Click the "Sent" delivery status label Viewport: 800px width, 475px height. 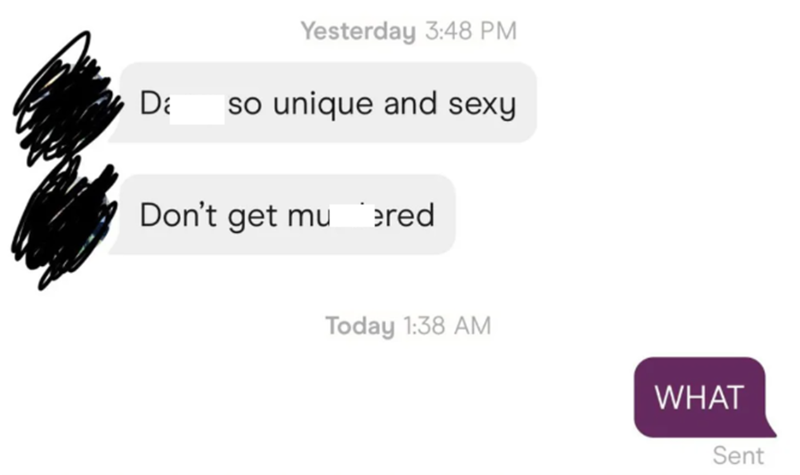click(738, 455)
